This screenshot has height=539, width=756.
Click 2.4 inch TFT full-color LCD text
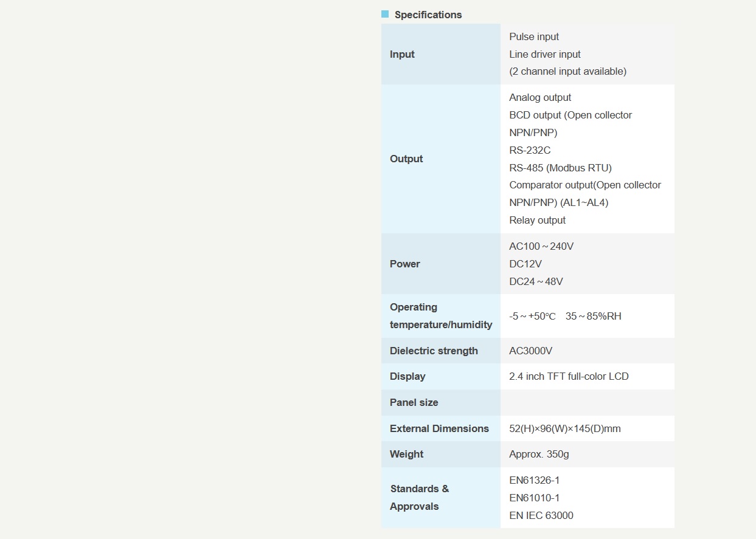point(569,376)
